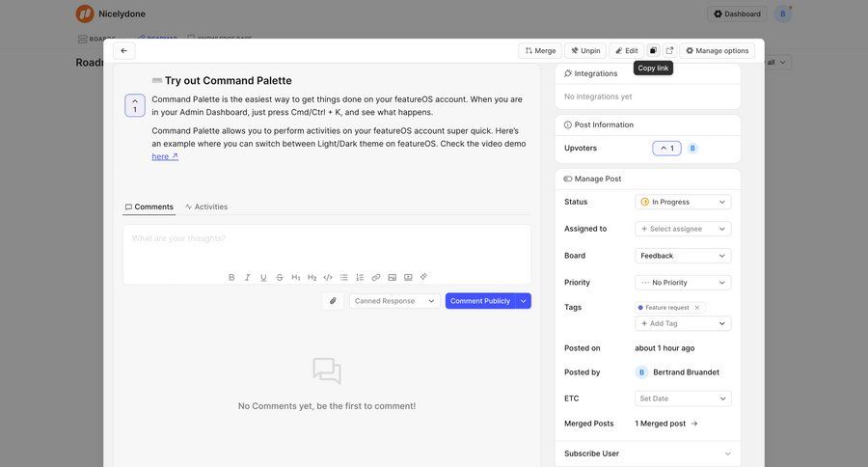868x467 pixels.
Task: Open the ETC Set Date picker
Action: 683,398
